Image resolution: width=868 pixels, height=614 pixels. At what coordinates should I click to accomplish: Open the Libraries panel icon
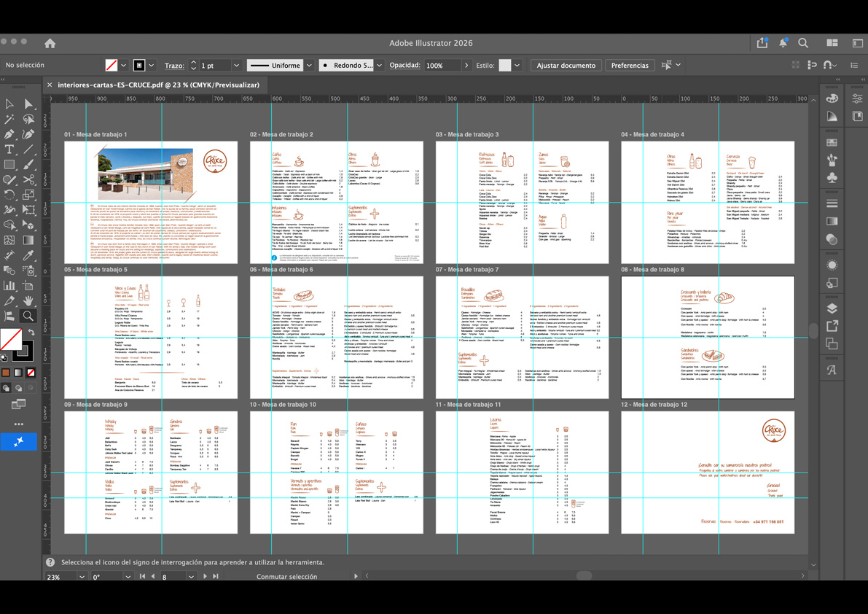point(858,116)
